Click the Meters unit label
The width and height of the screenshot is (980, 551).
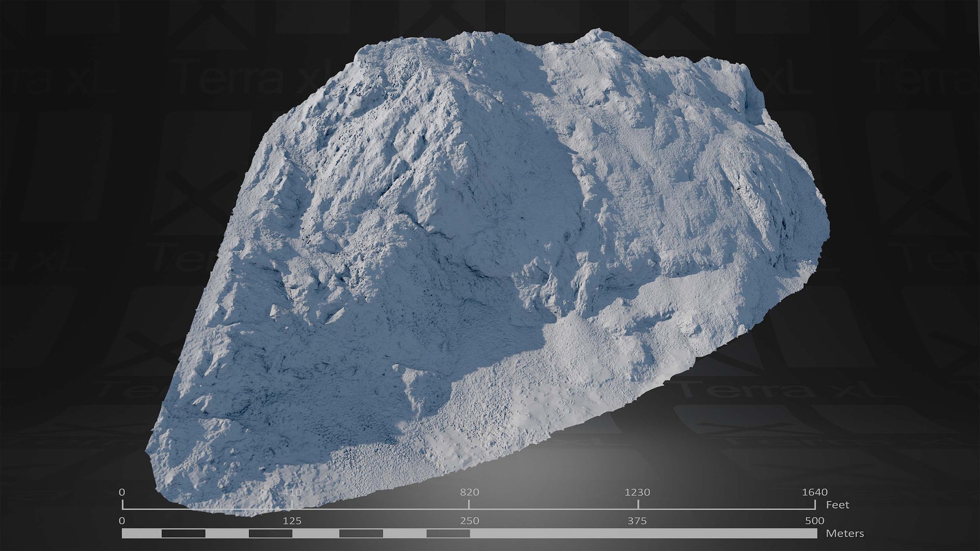pos(845,533)
